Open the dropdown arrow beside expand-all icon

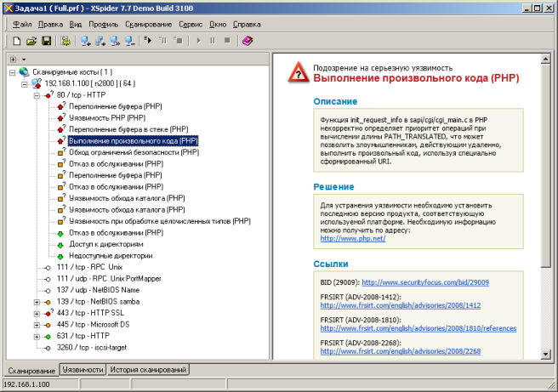(x=24, y=60)
